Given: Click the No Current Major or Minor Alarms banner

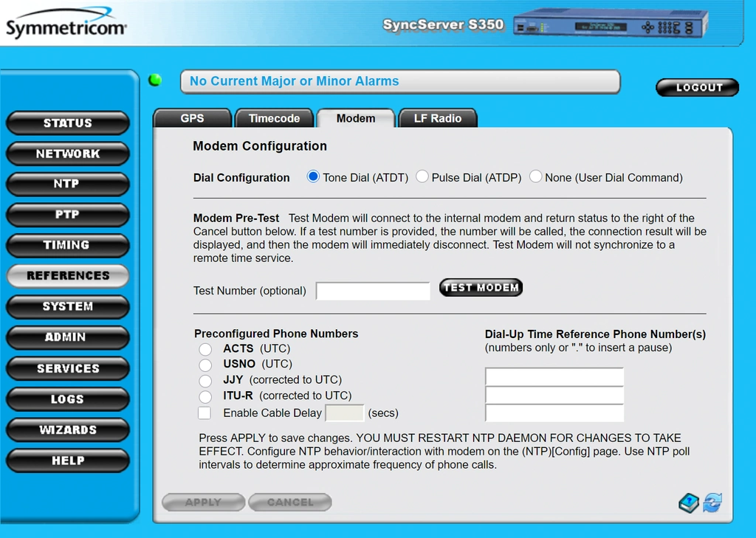Looking at the screenshot, I should click(400, 81).
